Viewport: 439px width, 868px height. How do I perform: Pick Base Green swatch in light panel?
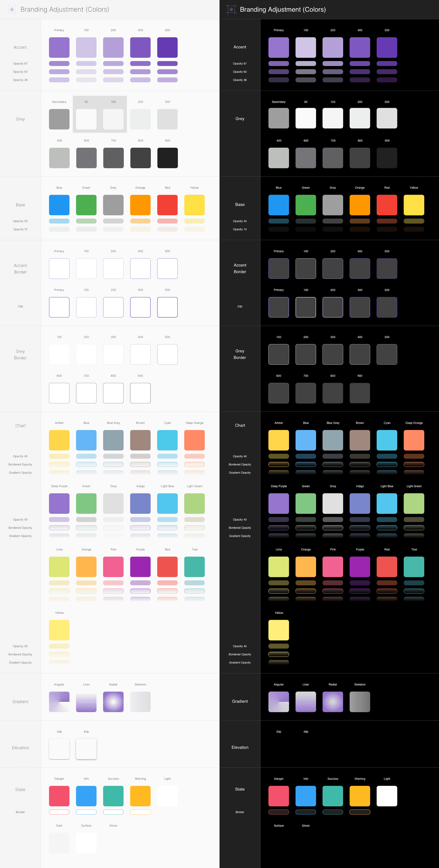(86, 205)
